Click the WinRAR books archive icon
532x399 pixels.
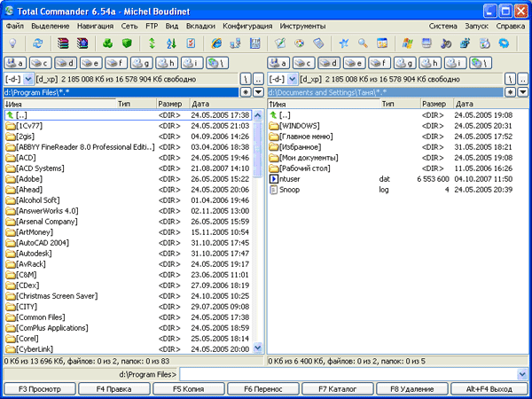(62, 43)
